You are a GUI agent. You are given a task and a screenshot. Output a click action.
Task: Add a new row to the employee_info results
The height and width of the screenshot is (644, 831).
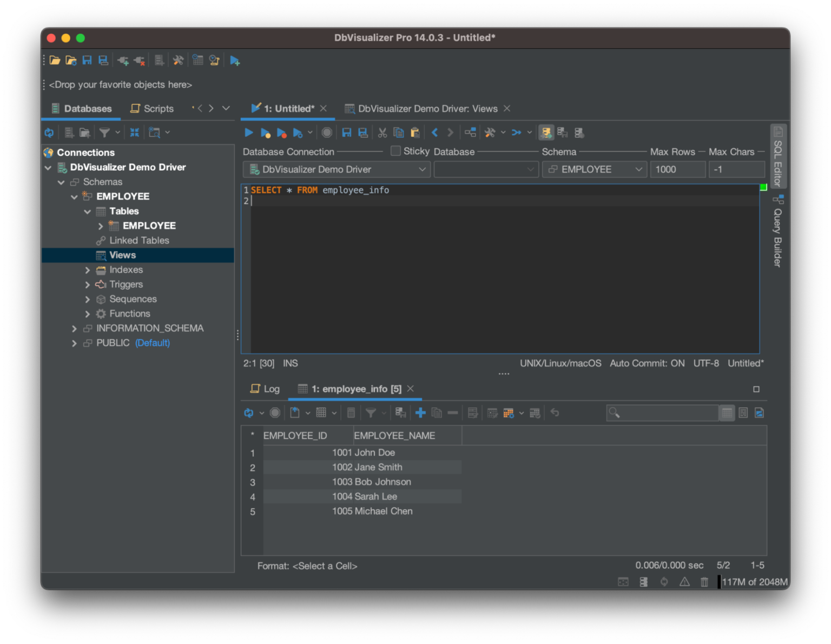420,412
